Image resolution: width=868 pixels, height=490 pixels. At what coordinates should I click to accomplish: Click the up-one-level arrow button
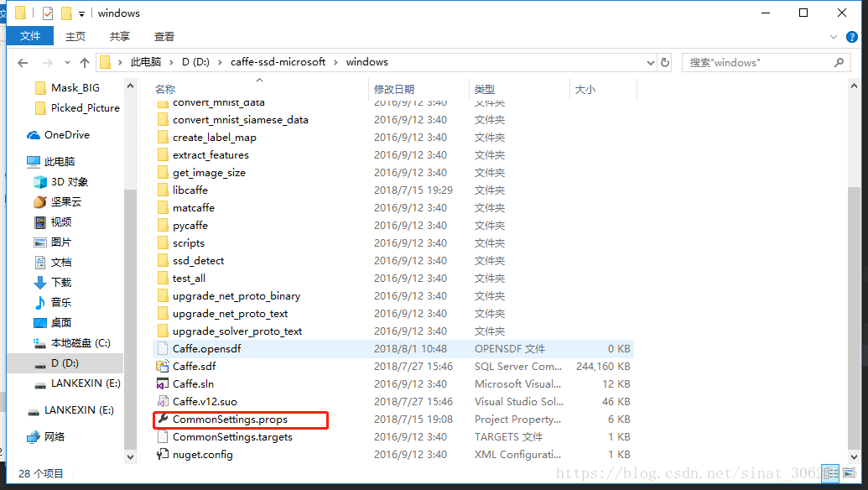[x=85, y=62]
